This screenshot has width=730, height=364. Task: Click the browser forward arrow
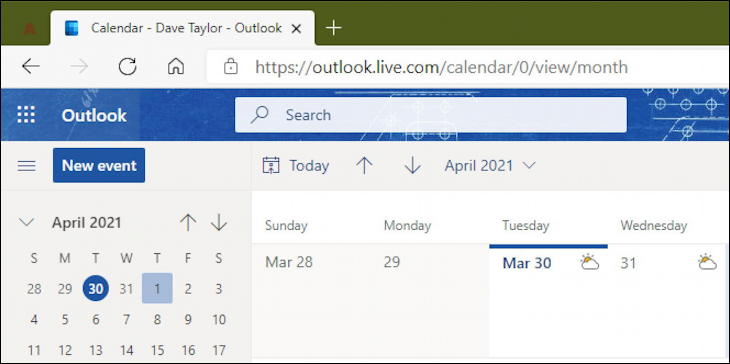[x=79, y=67]
